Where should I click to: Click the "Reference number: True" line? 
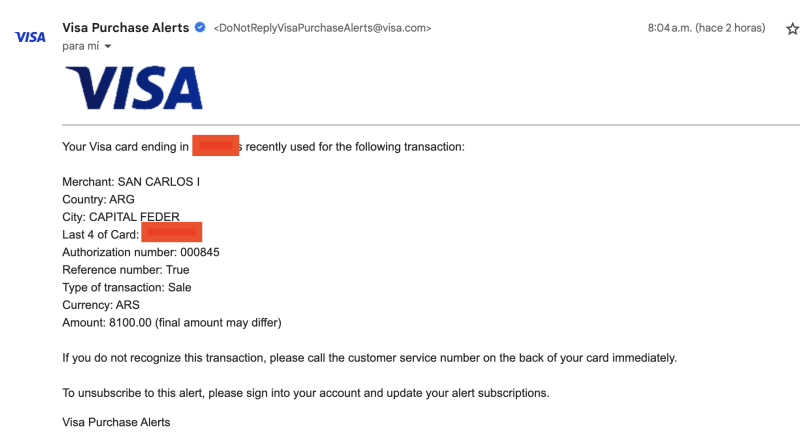[x=125, y=270]
